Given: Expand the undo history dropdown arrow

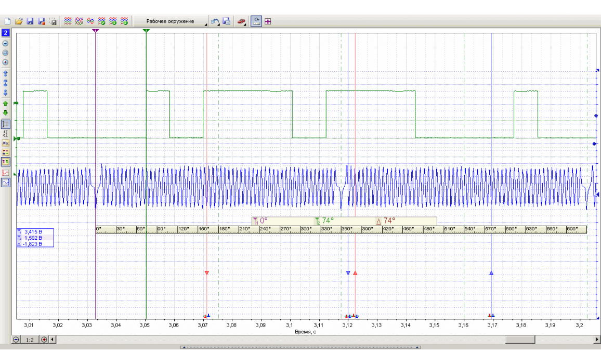Looking at the screenshot, I should pyautogui.click(x=219, y=24).
